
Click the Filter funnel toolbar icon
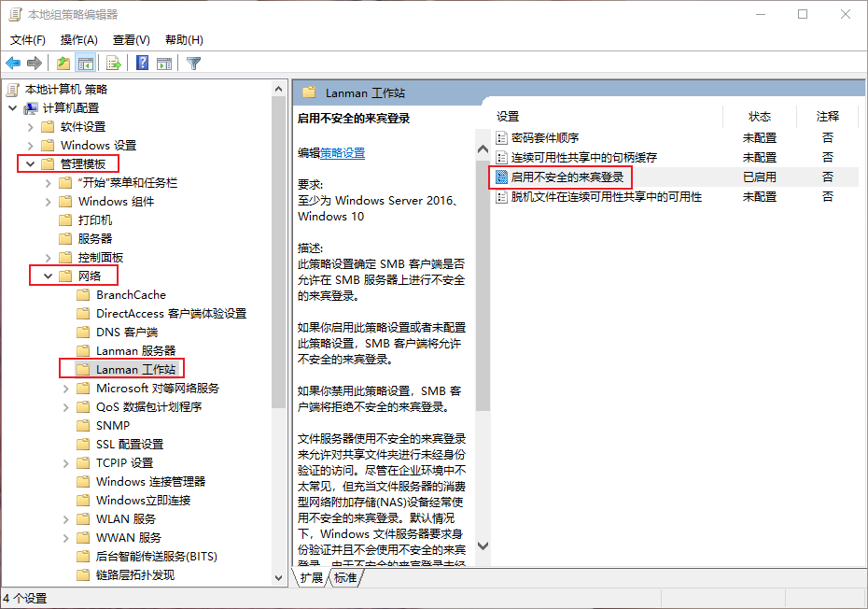coord(193,64)
